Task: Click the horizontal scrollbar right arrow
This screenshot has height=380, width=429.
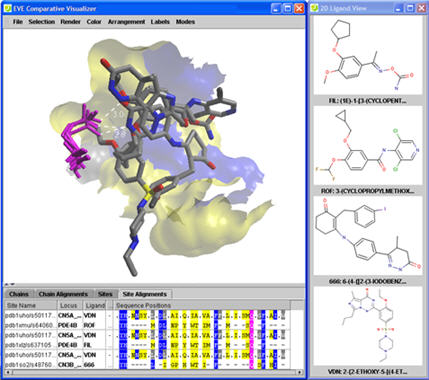Action: point(300,372)
